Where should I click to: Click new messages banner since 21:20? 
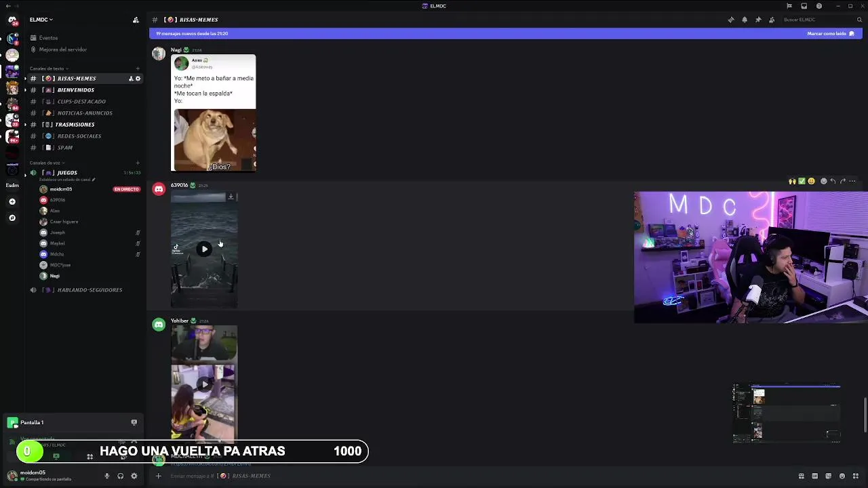[192, 33]
